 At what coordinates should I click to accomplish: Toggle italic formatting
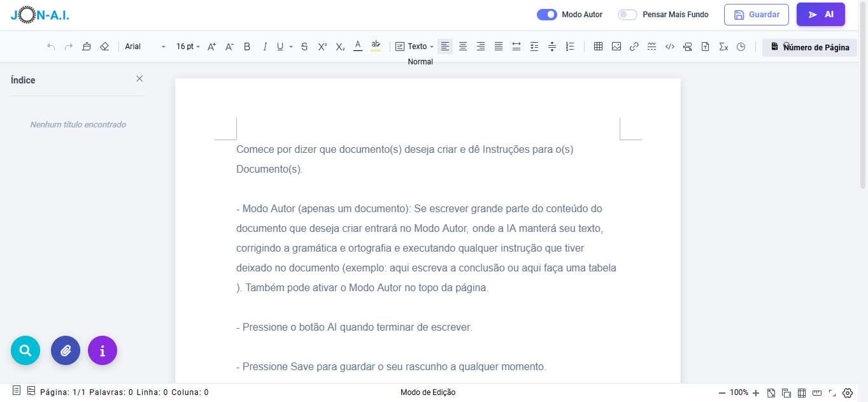tap(265, 47)
